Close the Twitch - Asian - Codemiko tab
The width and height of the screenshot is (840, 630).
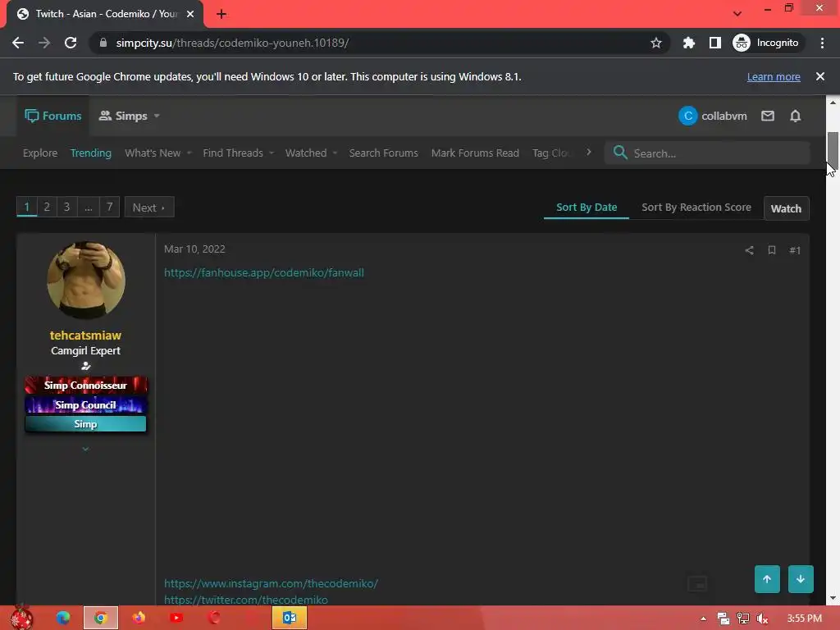[x=190, y=14]
